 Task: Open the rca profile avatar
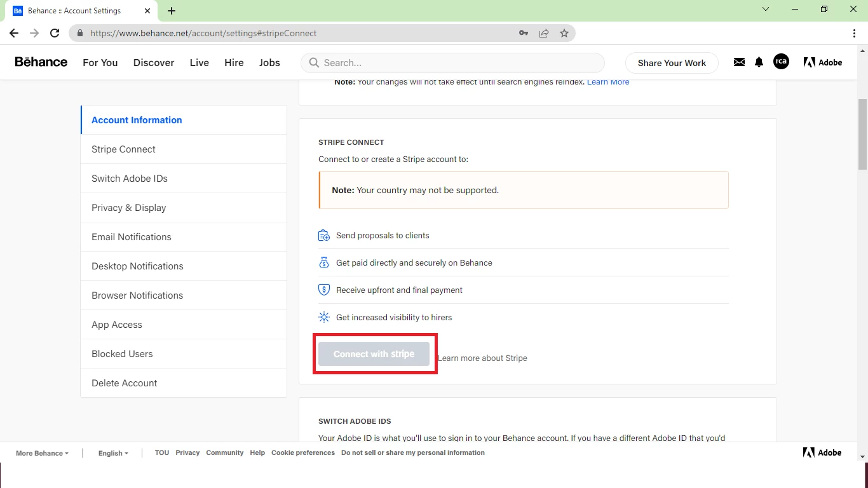point(781,62)
